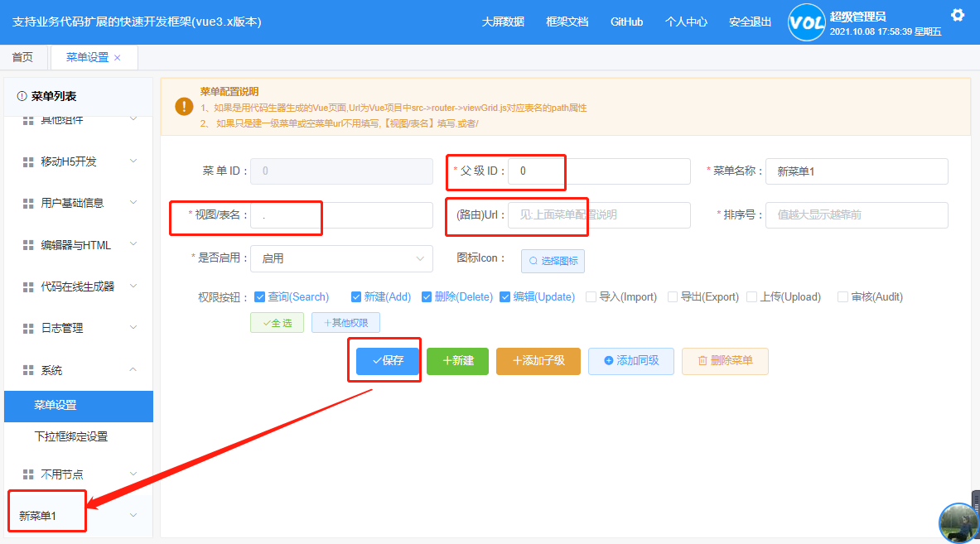This screenshot has height=544, width=980.
Task: Toggle 新建(Add) permission checkbox
Action: point(355,296)
